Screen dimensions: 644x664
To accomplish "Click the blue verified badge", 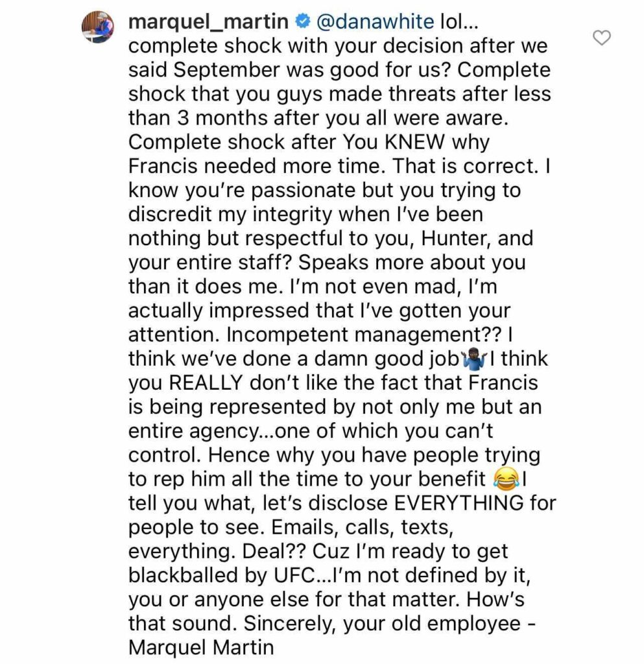I will point(302,23).
